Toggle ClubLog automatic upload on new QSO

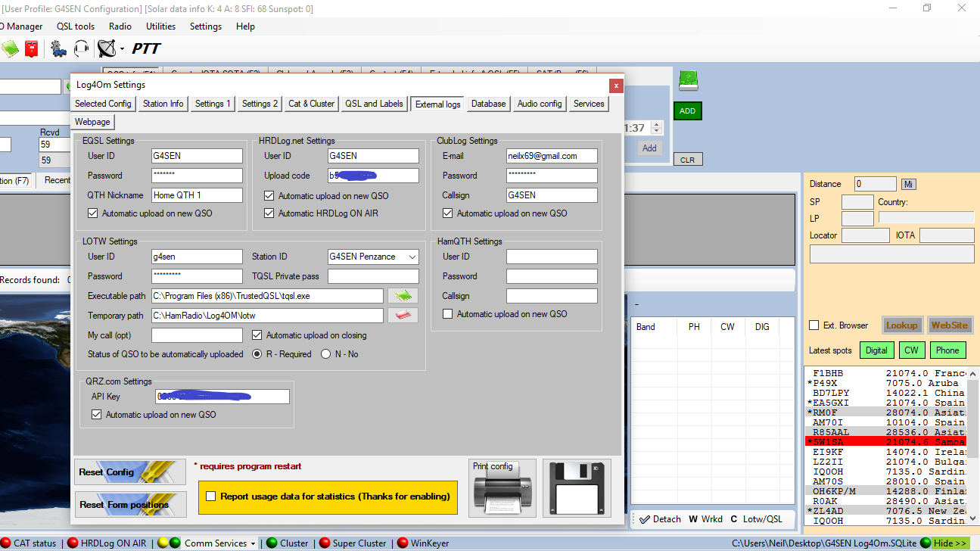[448, 213]
